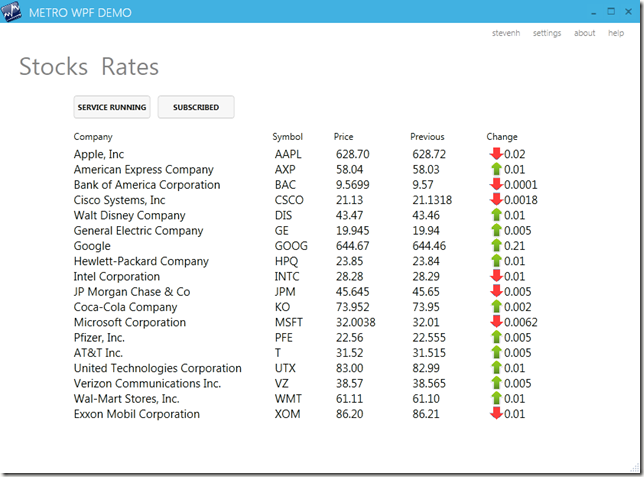Select Exxon Mobil Corporation name
644x477 pixels.
[137, 414]
